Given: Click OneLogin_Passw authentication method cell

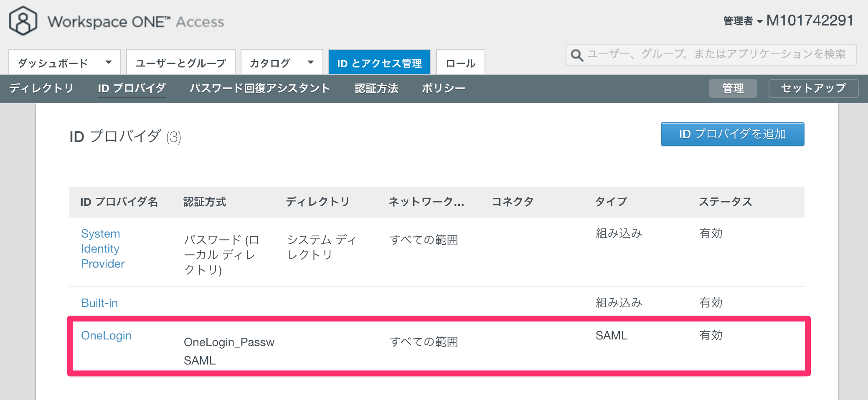Looking at the screenshot, I should [229, 342].
